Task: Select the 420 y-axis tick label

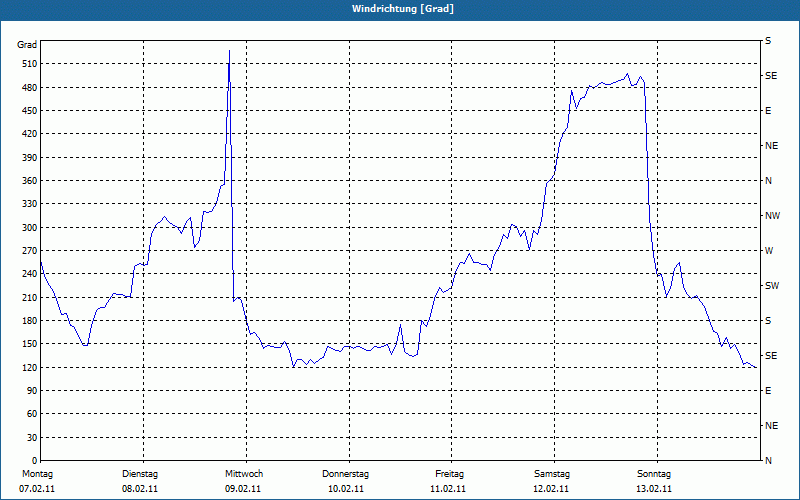Action: pos(29,134)
